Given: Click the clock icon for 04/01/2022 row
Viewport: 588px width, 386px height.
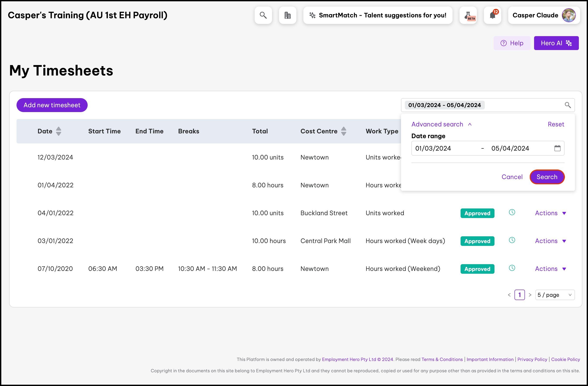Looking at the screenshot, I should pyautogui.click(x=512, y=212).
